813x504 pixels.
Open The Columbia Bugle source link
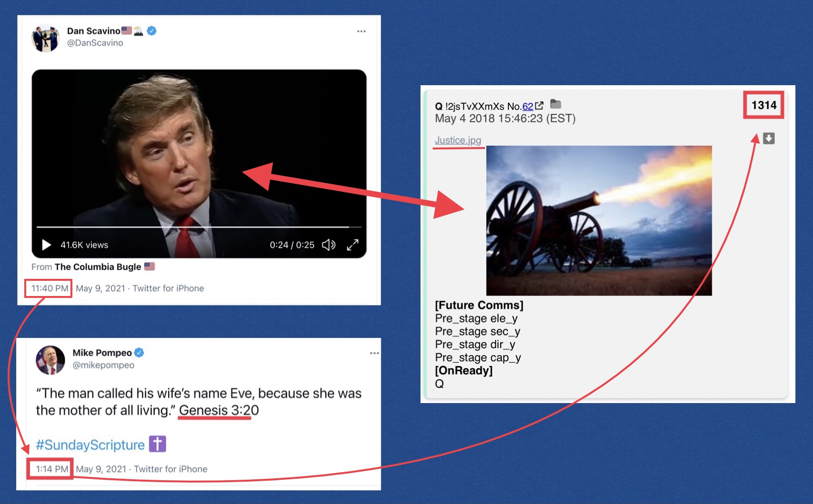(98, 267)
